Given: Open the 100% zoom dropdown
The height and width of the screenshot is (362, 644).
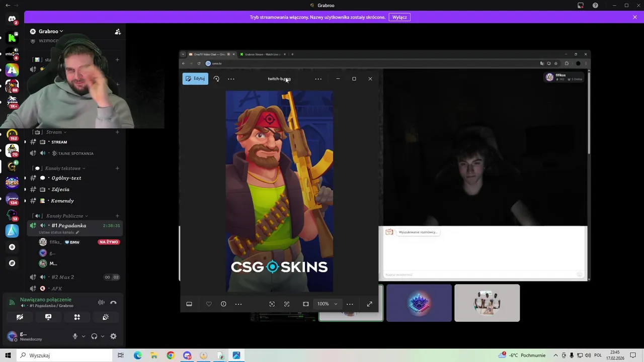Looking at the screenshot, I should coord(327,304).
